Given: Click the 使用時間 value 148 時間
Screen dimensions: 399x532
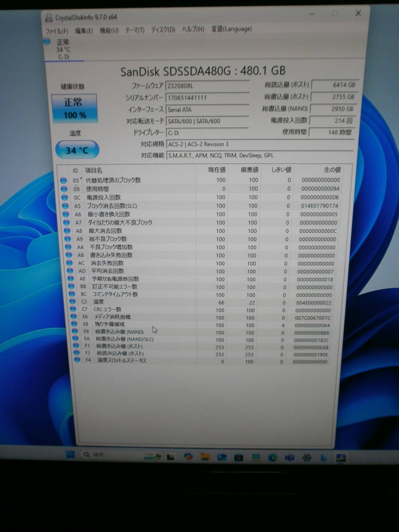Looking at the screenshot, I should (332, 132).
